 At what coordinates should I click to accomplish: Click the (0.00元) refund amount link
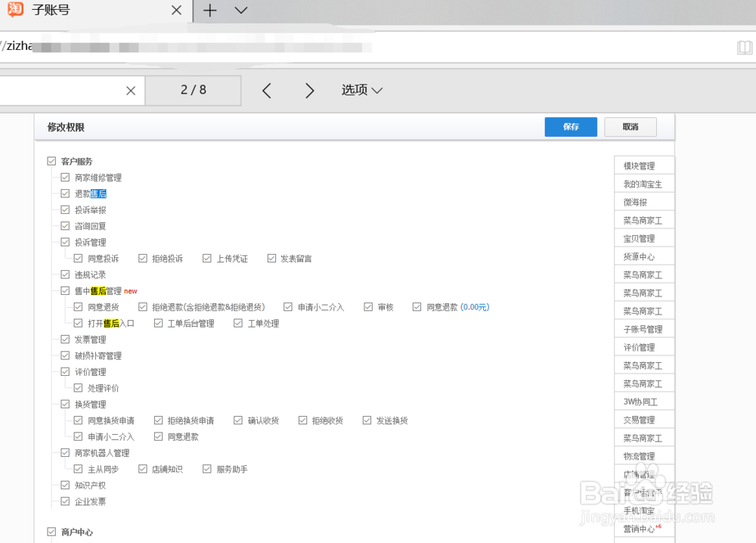[475, 307]
